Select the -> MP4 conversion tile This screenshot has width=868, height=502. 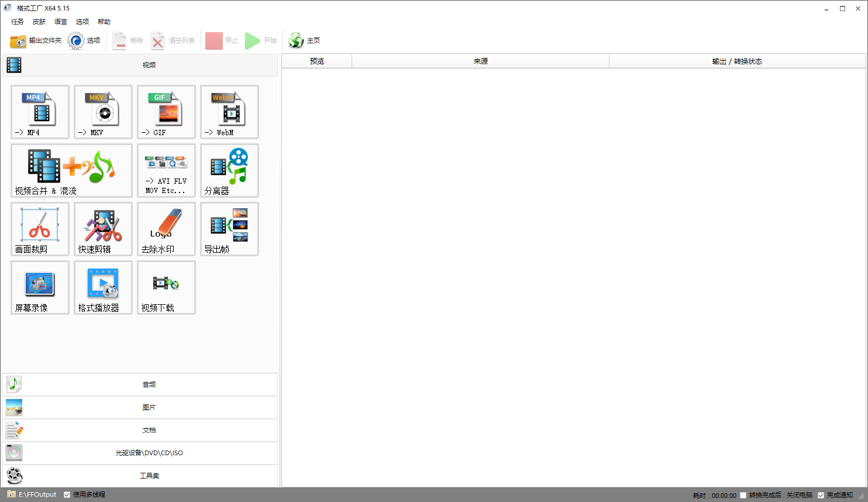click(x=40, y=112)
